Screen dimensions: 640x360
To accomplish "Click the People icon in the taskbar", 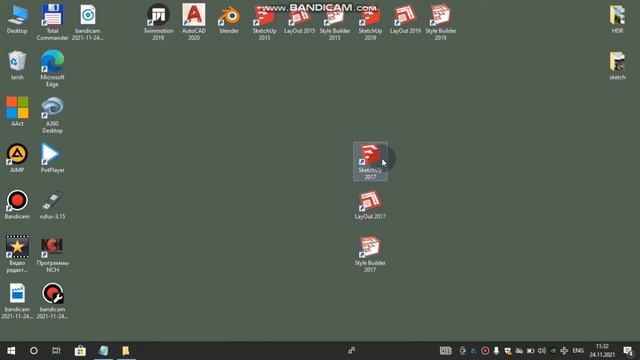I will (351, 351).
